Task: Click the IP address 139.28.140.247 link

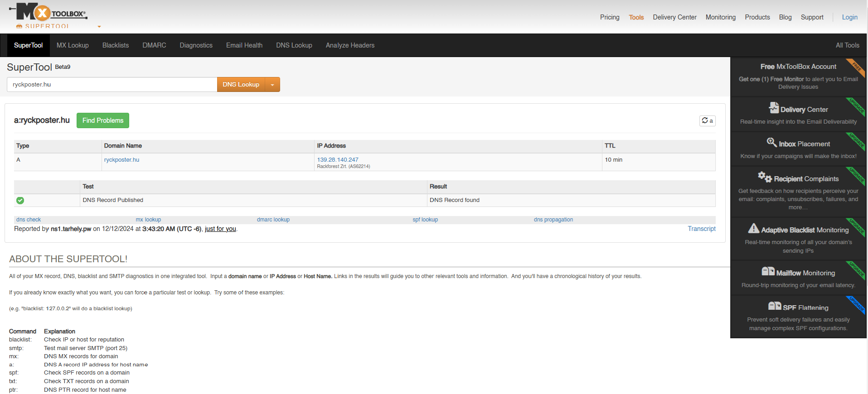Action: pyautogui.click(x=338, y=160)
